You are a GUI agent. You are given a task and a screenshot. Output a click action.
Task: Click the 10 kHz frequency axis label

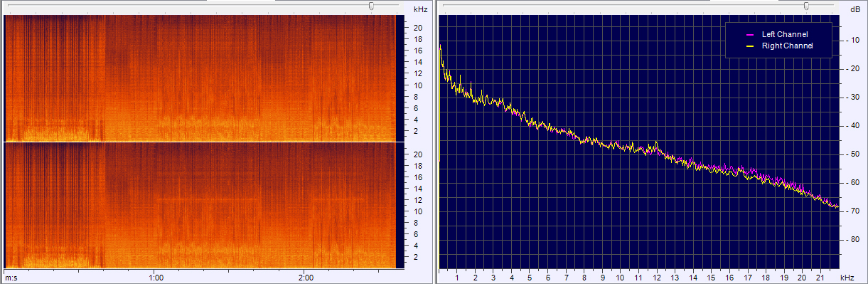621,277
